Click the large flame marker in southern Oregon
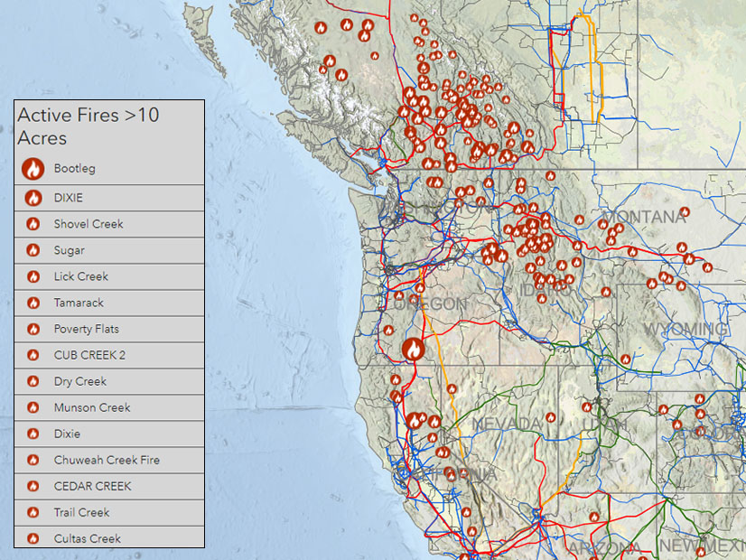The width and height of the screenshot is (746, 560). [x=415, y=348]
